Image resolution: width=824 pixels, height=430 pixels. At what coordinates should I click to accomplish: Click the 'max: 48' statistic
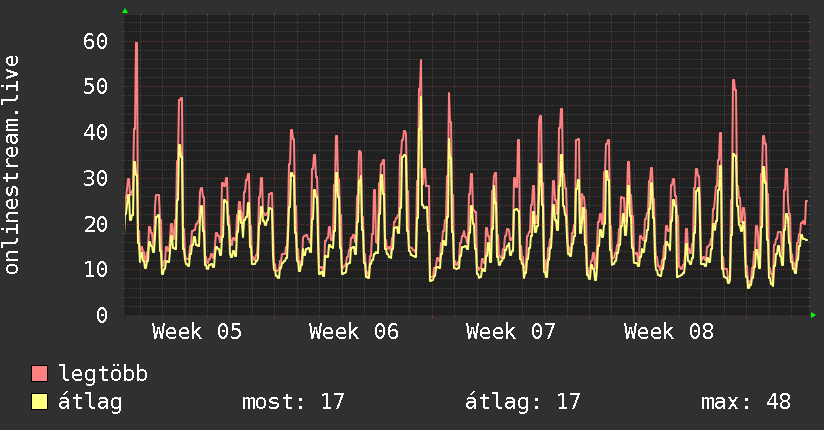pyautogui.click(x=746, y=402)
